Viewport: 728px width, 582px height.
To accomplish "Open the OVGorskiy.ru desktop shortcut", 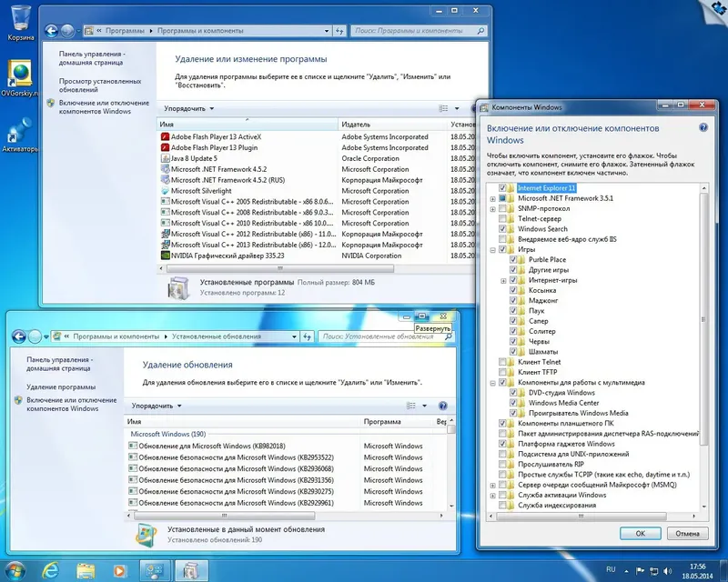I will pos(20,78).
